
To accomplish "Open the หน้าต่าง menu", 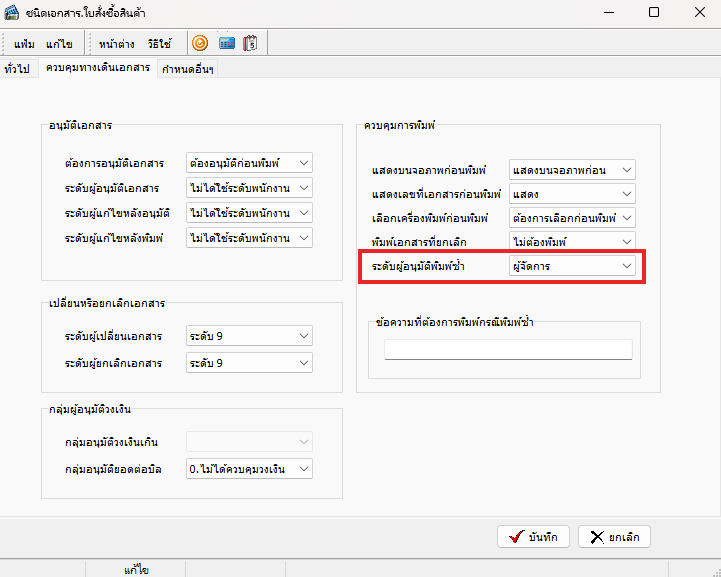I will (x=117, y=44).
